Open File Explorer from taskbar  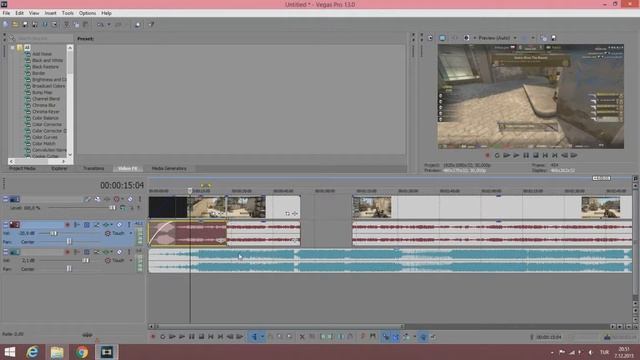tap(57, 352)
